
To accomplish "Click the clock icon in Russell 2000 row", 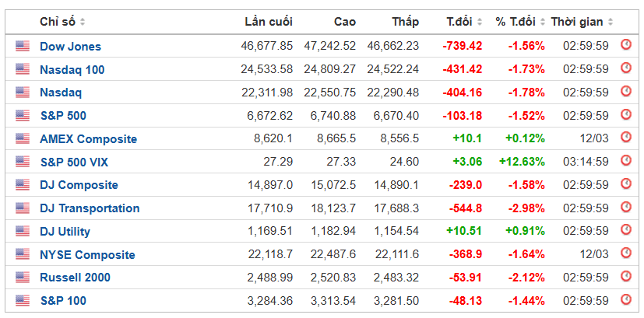I will 625,278.
